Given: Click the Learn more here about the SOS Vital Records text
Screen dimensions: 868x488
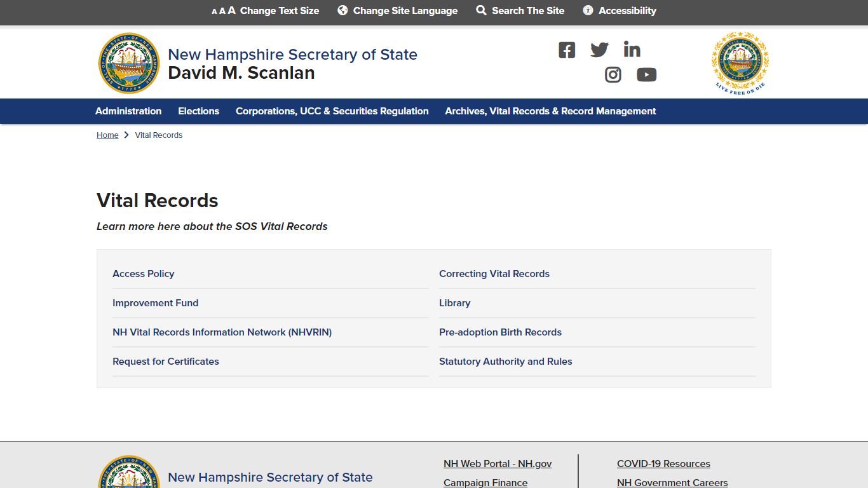Looking at the screenshot, I should coord(212,226).
